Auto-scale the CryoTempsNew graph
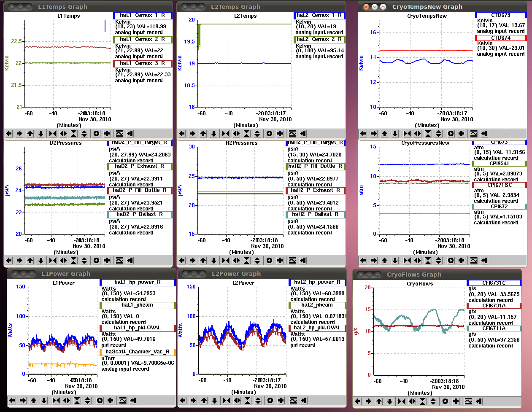Viewport: 532px width, 412px height. point(451,134)
